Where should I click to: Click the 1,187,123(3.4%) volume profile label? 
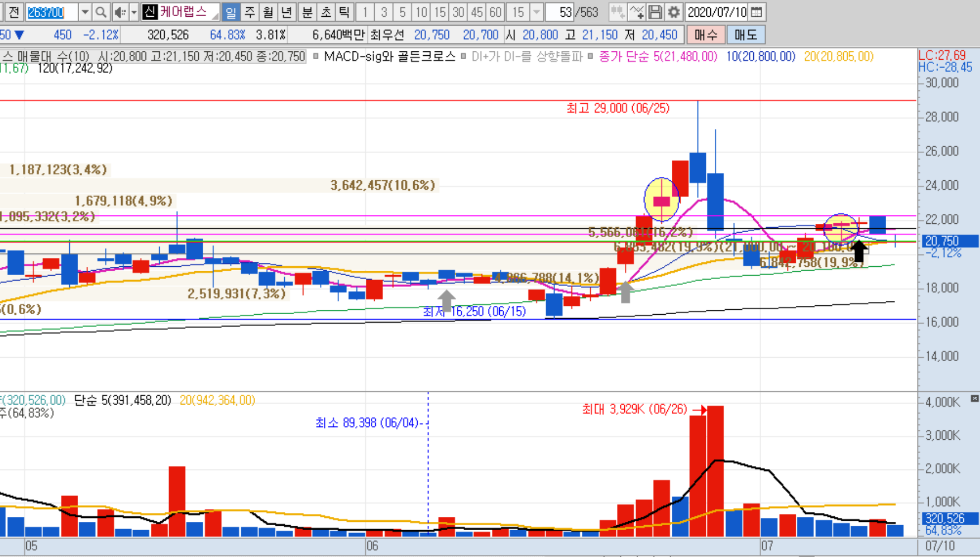pos(58,170)
